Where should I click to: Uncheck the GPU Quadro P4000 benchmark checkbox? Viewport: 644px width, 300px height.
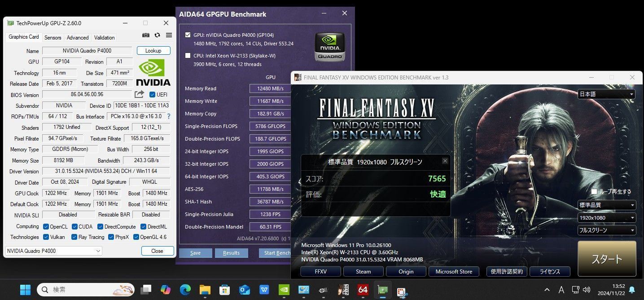188,35
